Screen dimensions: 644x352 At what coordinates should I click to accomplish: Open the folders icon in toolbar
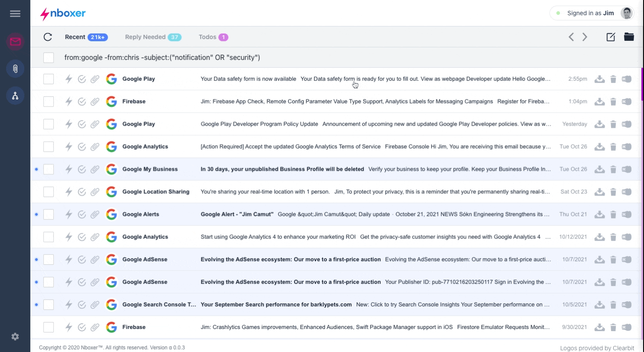(629, 37)
